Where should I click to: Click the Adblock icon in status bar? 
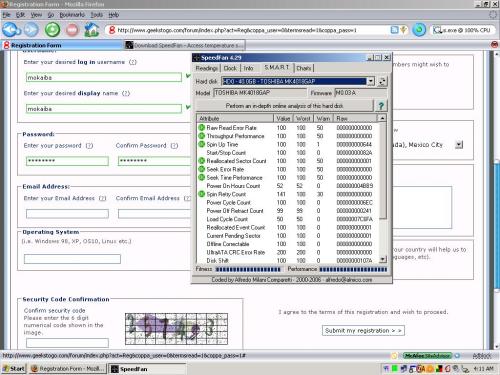coord(482,356)
